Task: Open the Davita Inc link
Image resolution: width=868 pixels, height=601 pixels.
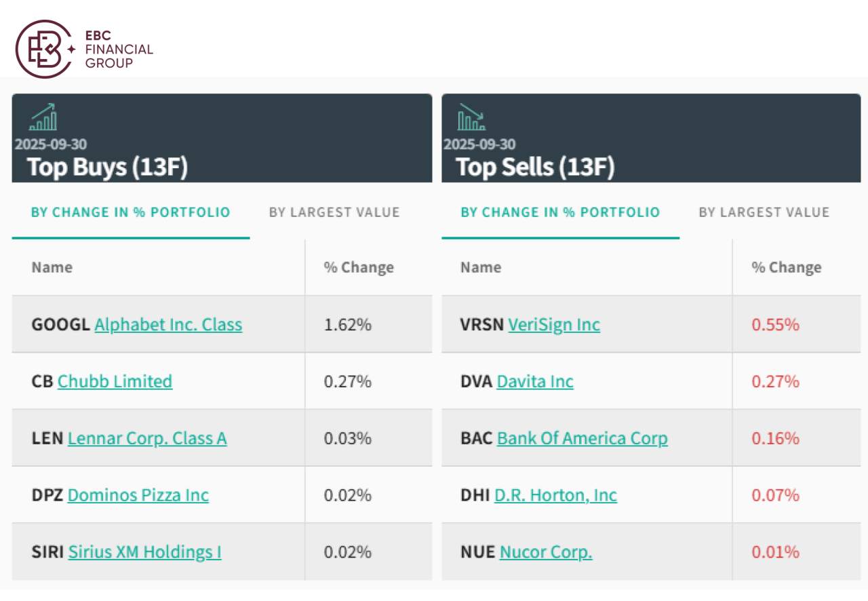Action: 536,381
